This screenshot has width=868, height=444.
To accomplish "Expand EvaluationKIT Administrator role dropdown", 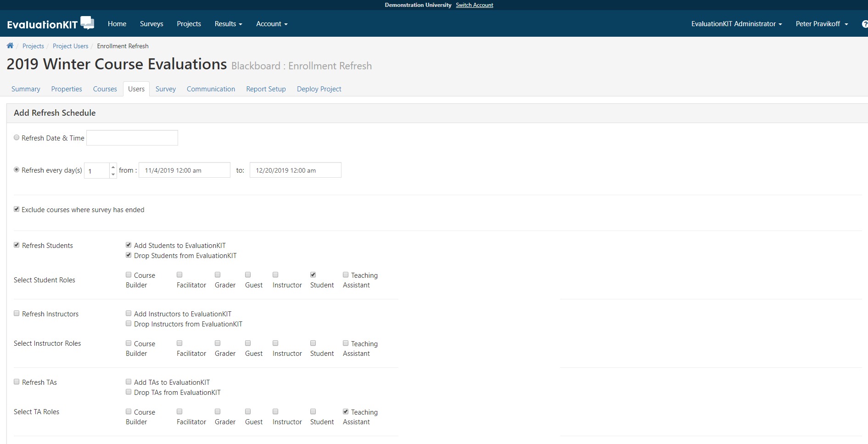I will click(x=736, y=24).
